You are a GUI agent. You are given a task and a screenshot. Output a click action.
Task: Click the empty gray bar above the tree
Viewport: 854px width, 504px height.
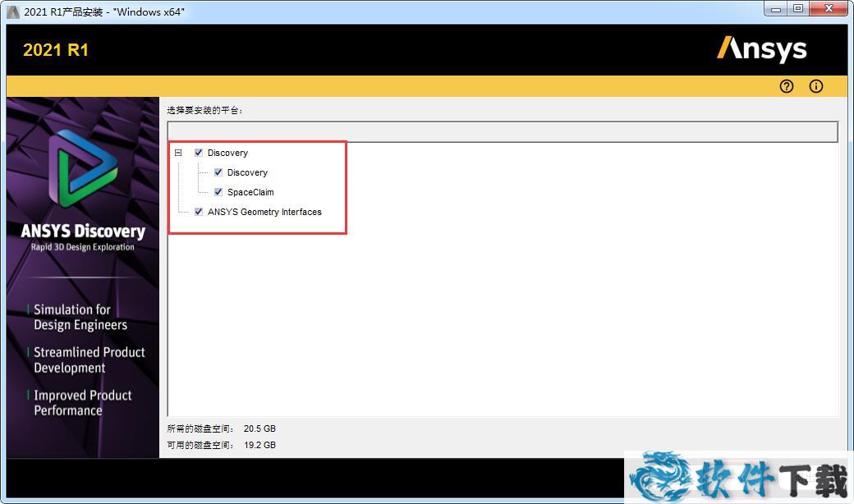[x=503, y=132]
